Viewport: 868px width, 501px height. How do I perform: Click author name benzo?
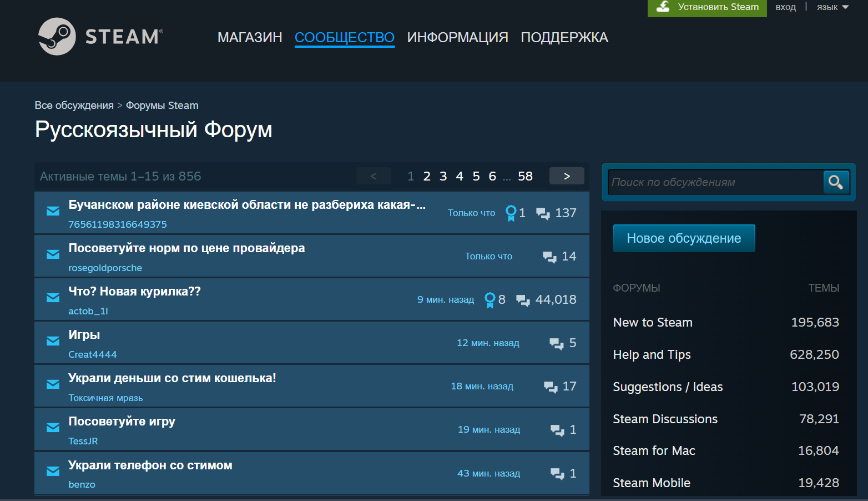point(82,484)
